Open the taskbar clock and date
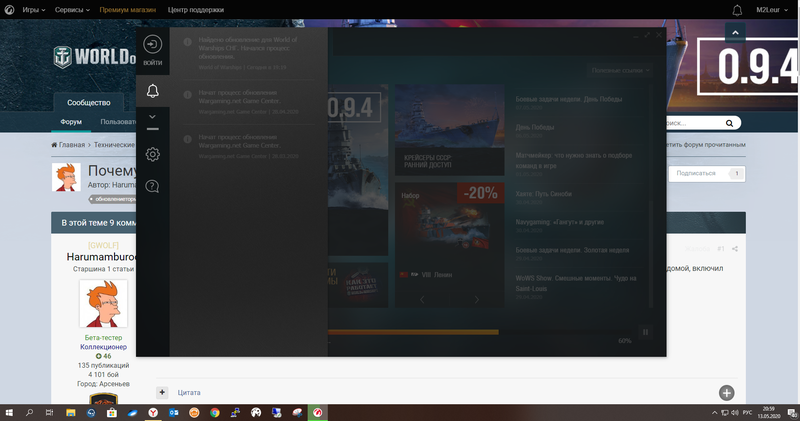This screenshot has height=421, width=800. [x=769, y=413]
